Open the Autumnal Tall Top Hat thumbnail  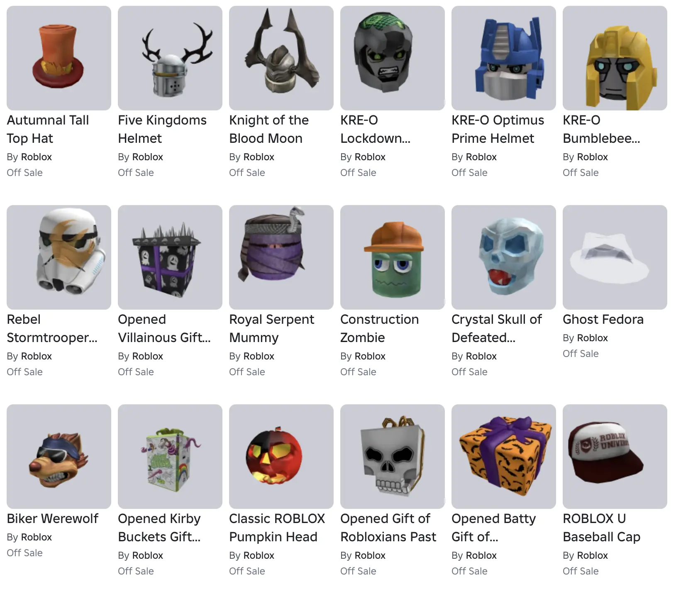tap(59, 58)
